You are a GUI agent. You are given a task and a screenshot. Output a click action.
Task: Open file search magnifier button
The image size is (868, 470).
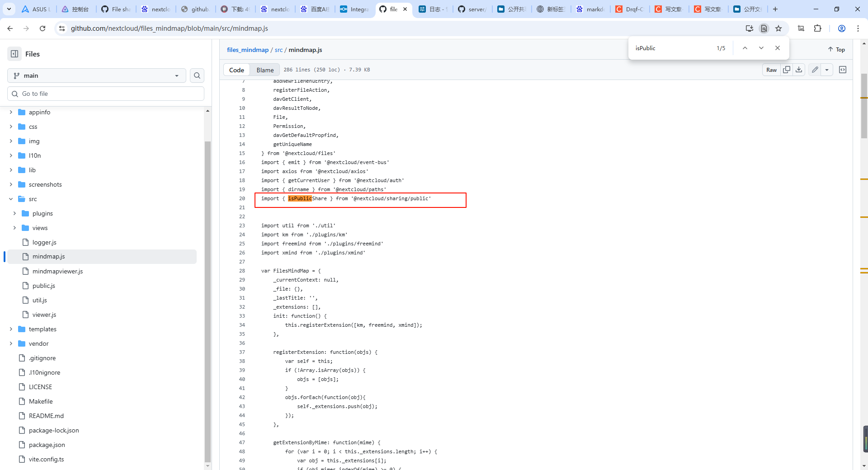pyautogui.click(x=197, y=75)
